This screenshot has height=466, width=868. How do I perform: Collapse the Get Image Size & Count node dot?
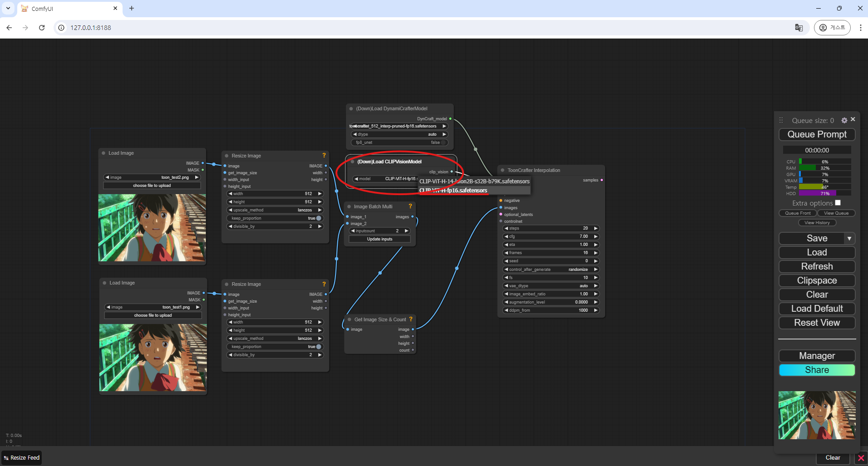(x=349, y=319)
